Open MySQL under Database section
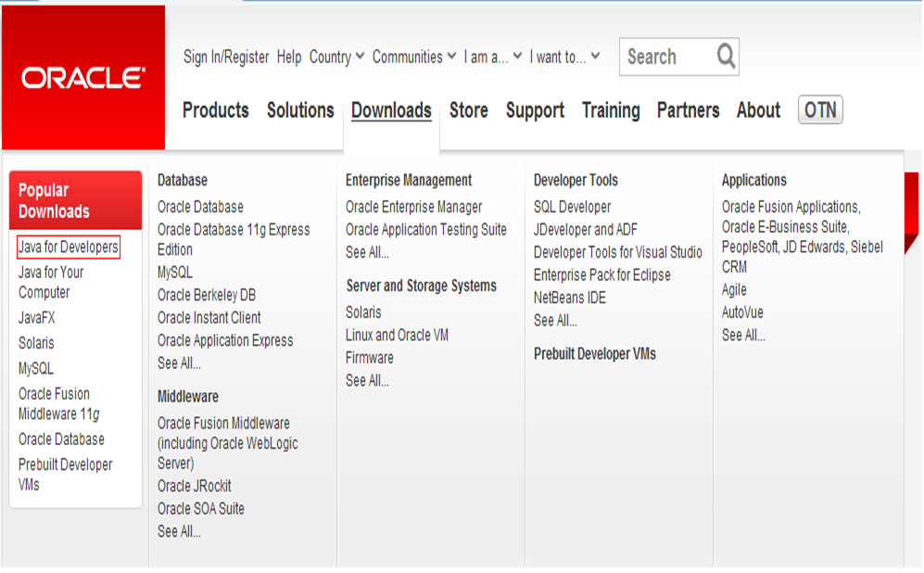 [x=175, y=273]
